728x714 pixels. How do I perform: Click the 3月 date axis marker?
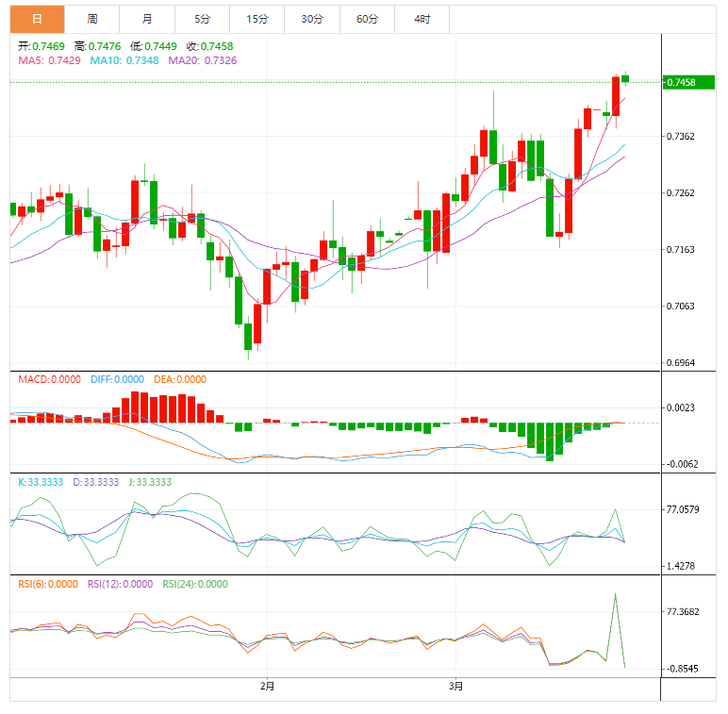(455, 686)
